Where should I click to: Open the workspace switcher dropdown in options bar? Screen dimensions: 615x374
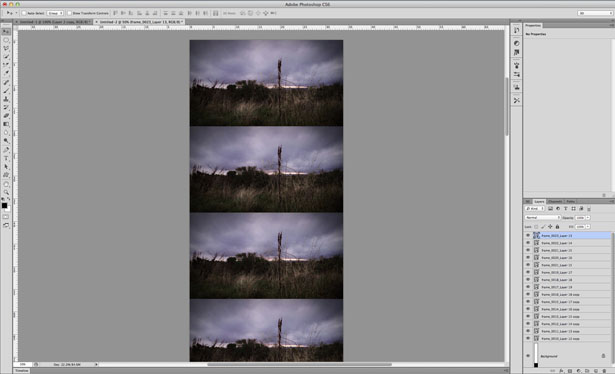(595, 13)
